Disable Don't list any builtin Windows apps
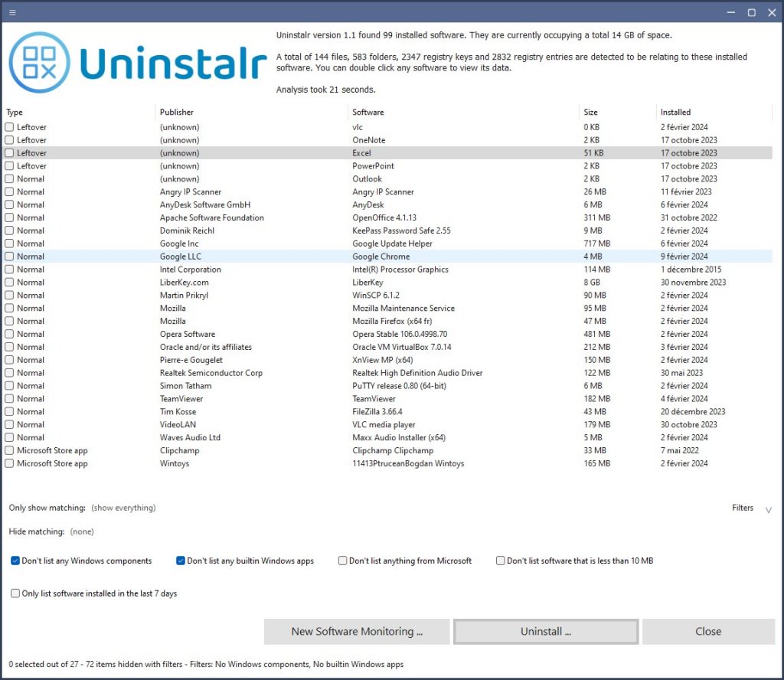This screenshot has width=784, height=680. 181,561
